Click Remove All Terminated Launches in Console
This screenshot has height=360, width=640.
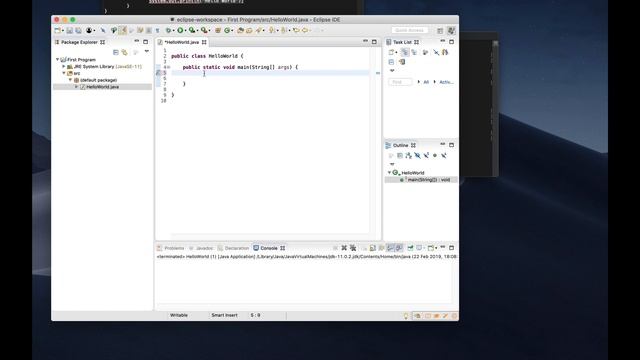(353, 248)
